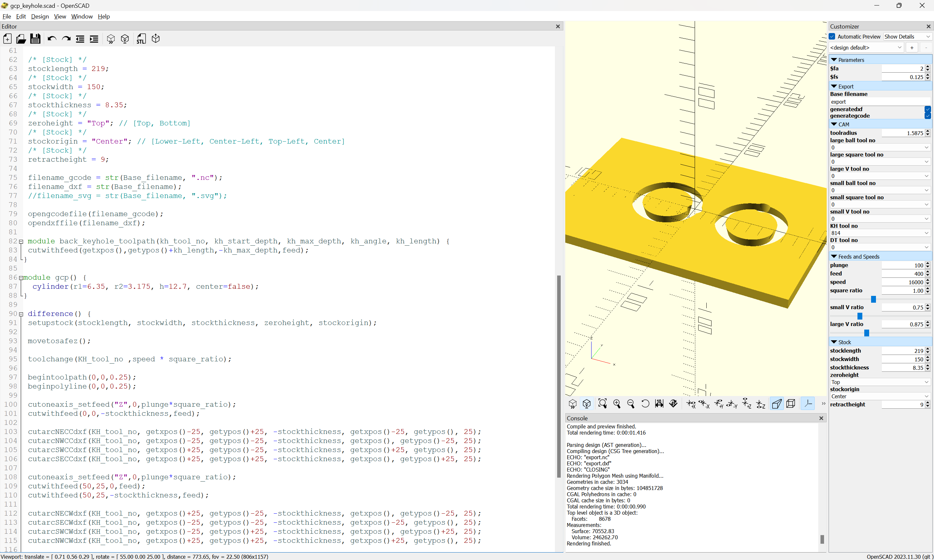Collapse the Feeds and Speeds section
The image size is (934, 560).
(x=834, y=257)
